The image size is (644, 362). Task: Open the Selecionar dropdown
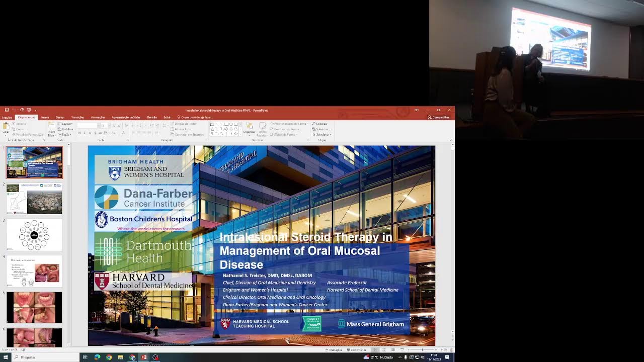(x=322, y=135)
